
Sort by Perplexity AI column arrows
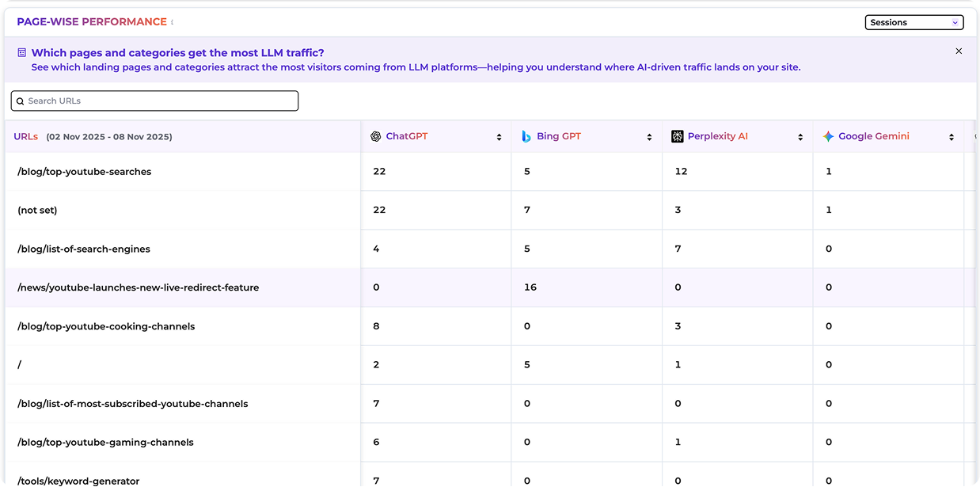800,137
